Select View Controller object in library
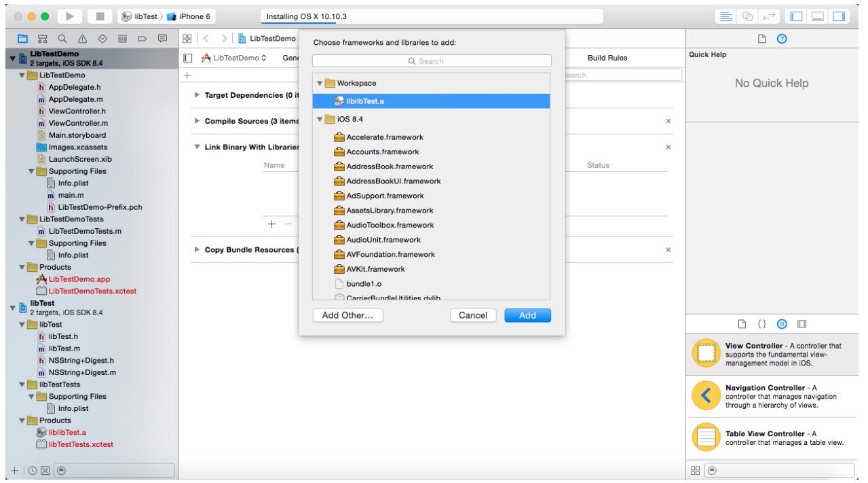The image size is (868, 483). [x=772, y=355]
